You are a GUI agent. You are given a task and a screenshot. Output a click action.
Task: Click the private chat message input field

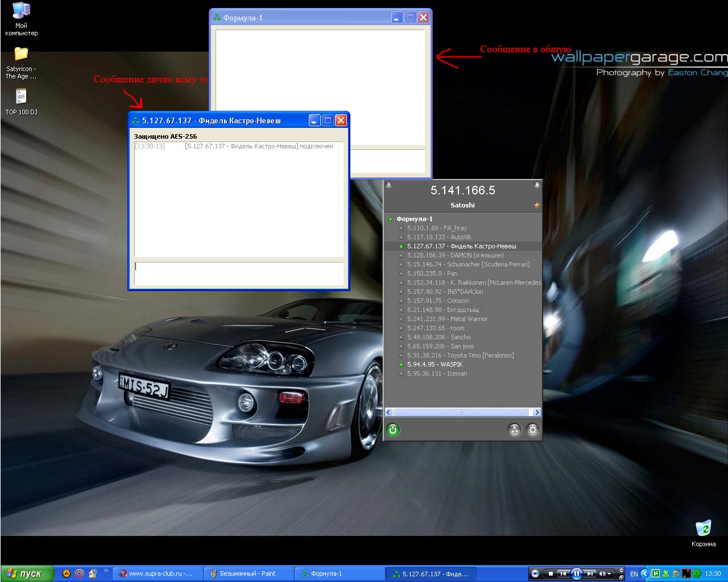click(238, 273)
